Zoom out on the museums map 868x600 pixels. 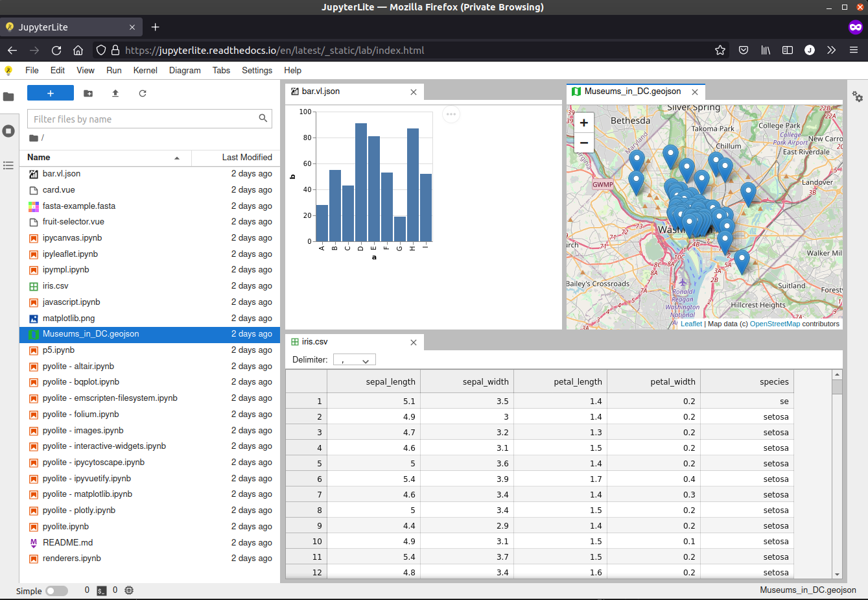pos(584,143)
